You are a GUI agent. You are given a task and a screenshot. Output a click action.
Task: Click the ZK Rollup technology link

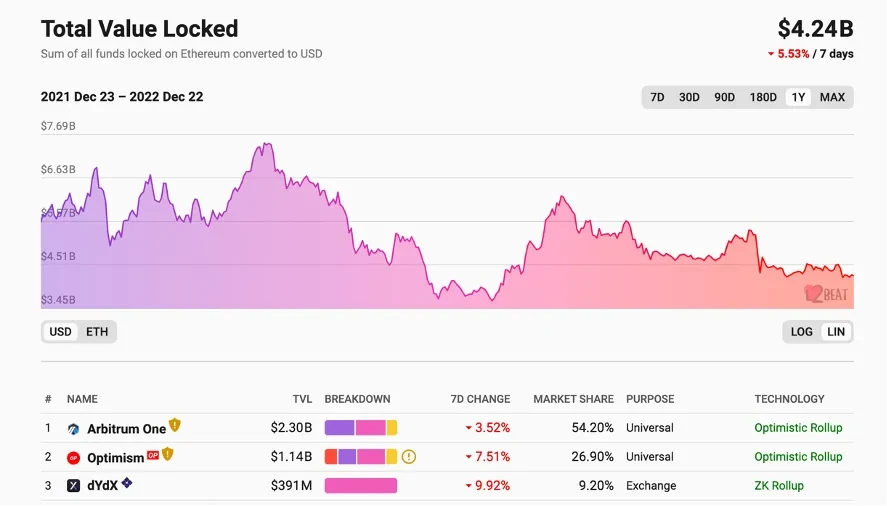pos(779,486)
